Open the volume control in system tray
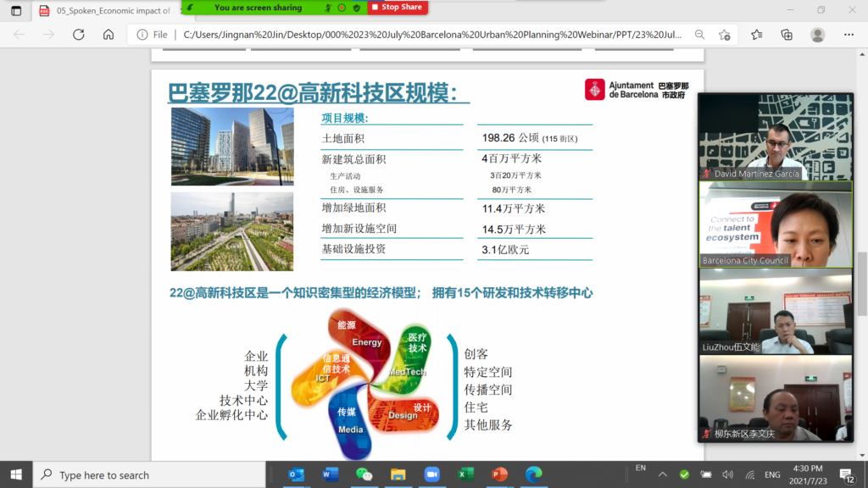Viewport: 868px width, 488px height. (726, 474)
